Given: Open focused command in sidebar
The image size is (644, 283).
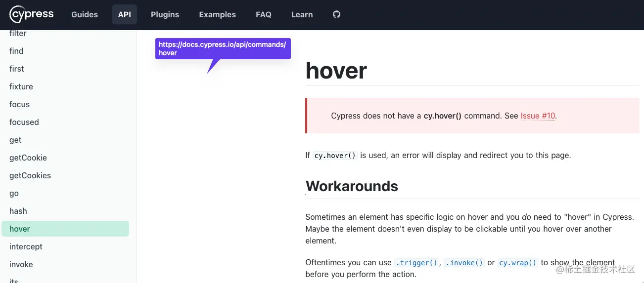Looking at the screenshot, I should [24, 122].
